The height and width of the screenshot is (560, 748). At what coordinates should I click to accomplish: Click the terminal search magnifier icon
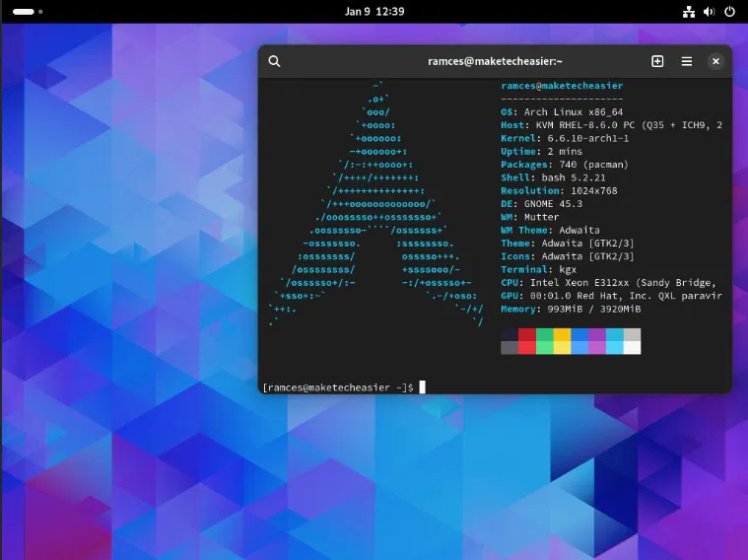point(275,61)
